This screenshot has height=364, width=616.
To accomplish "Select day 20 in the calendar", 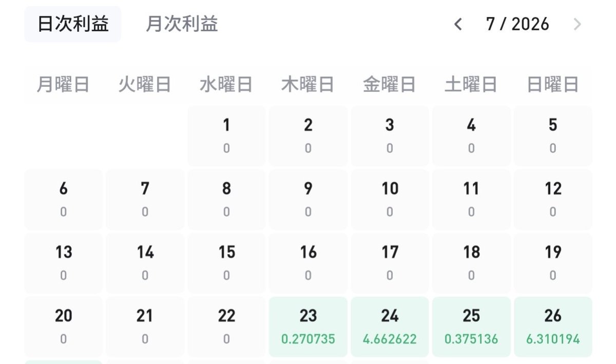I will click(63, 327).
